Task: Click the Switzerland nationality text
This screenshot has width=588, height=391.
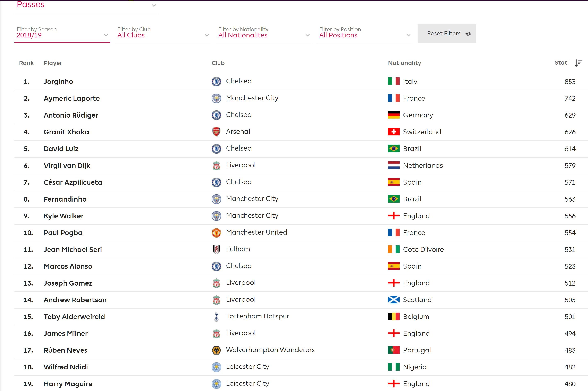Action: point(422,132)
